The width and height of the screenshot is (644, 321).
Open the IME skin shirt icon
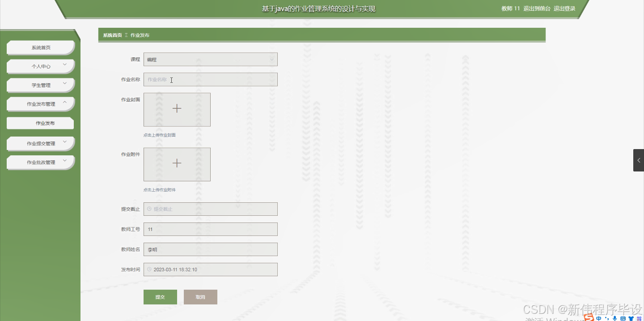coord(631,318)
